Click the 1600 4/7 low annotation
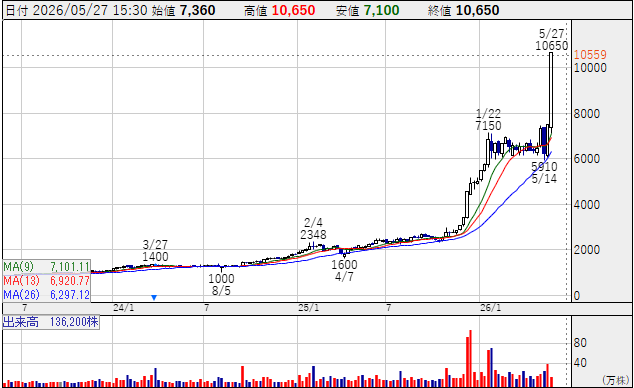 (344, 271)
